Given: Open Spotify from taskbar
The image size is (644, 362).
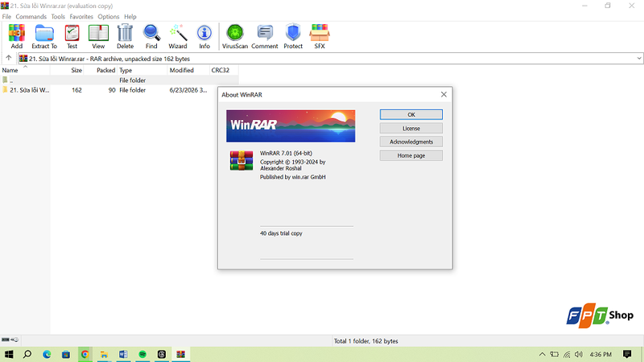Looking at the screenshot, I should 142,354.
